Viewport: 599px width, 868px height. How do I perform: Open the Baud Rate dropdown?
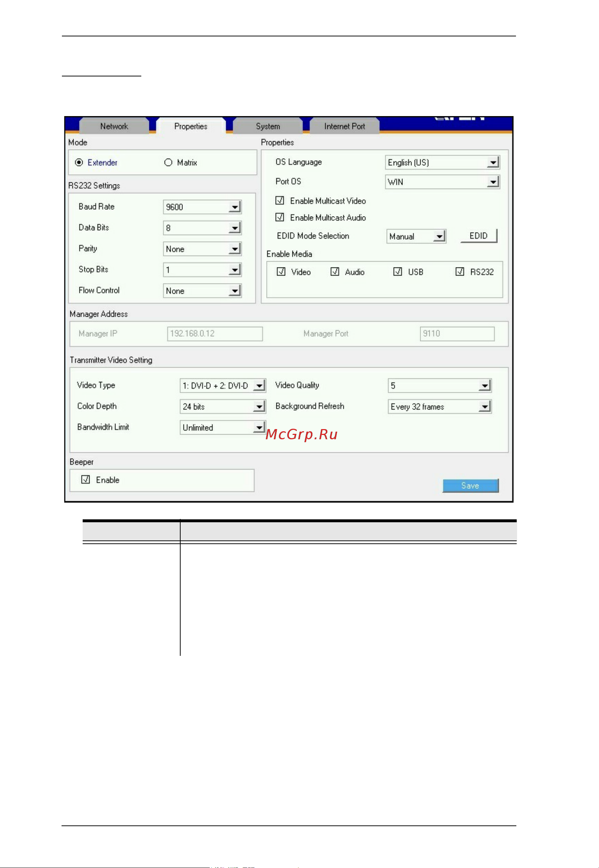[202, 207]
